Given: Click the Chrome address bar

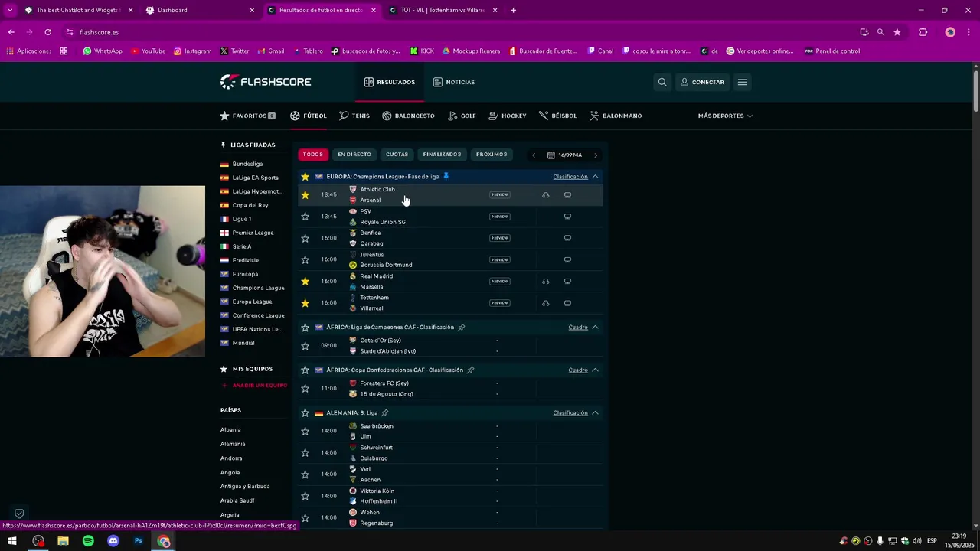Looking at the screenshot, I should click(459, 32).
